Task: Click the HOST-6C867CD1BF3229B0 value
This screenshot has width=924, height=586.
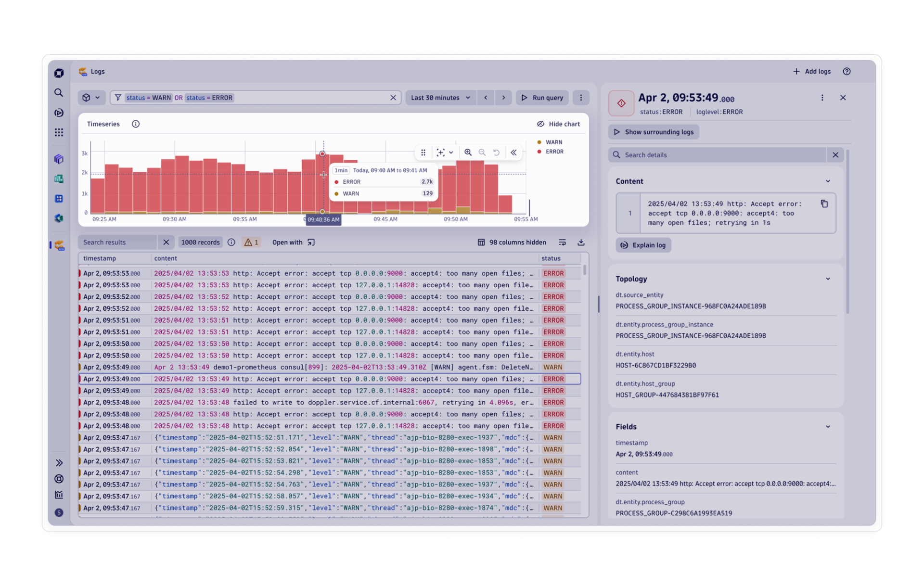Action: [655, 366]
